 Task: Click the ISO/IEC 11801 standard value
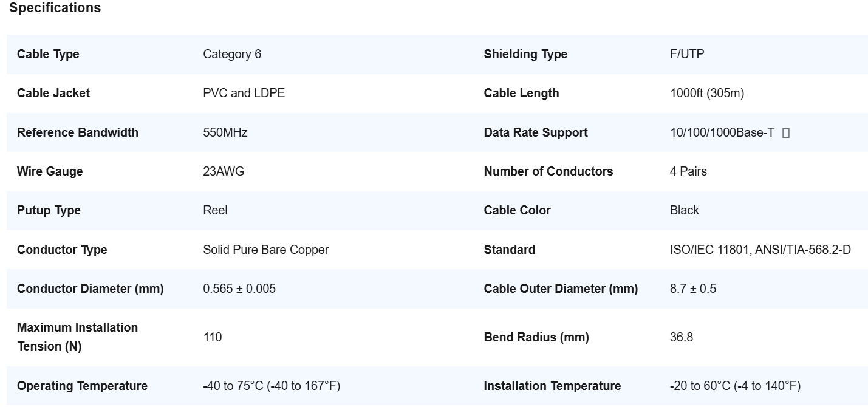(760, 250)
